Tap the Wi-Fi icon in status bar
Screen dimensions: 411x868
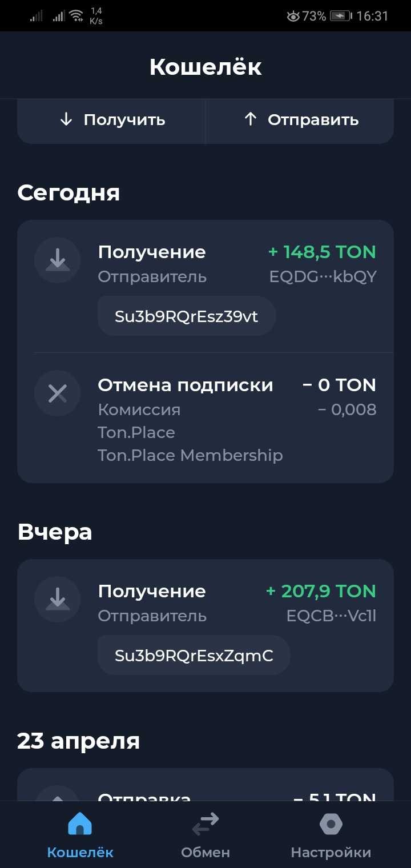76,16
